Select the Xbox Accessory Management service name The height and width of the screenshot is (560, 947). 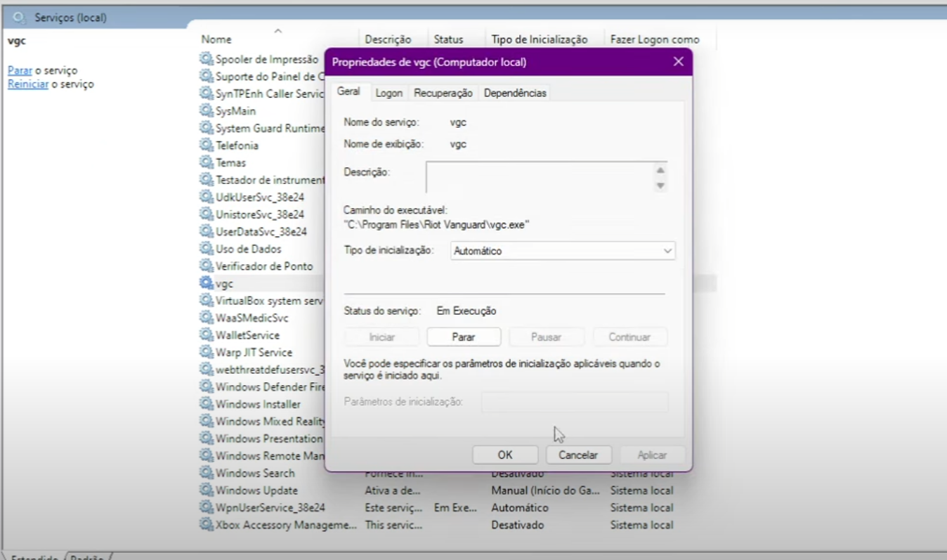click(x=286, y=525)
